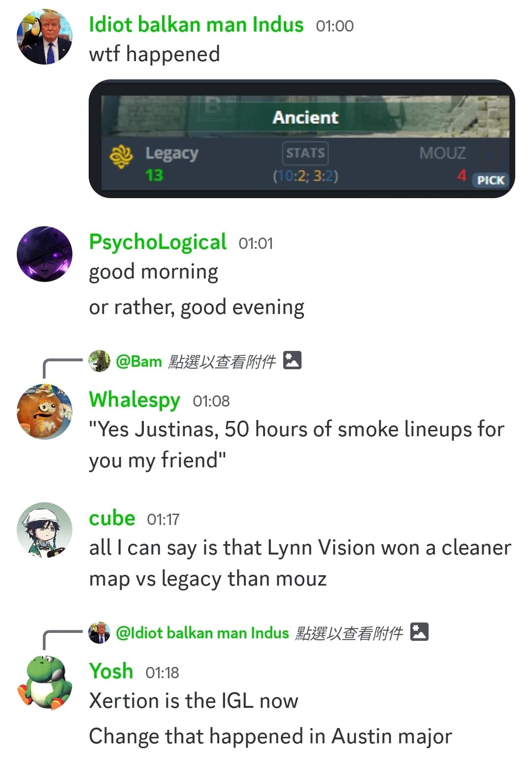Click the Legacy team logo in embed

(121, 157)
